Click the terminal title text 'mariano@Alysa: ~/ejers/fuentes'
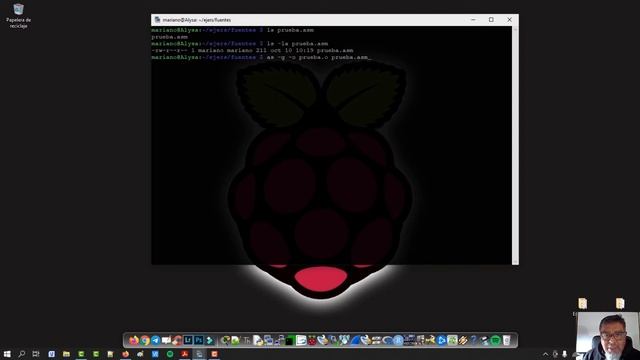The image size is (640, 360). point(196,20)
